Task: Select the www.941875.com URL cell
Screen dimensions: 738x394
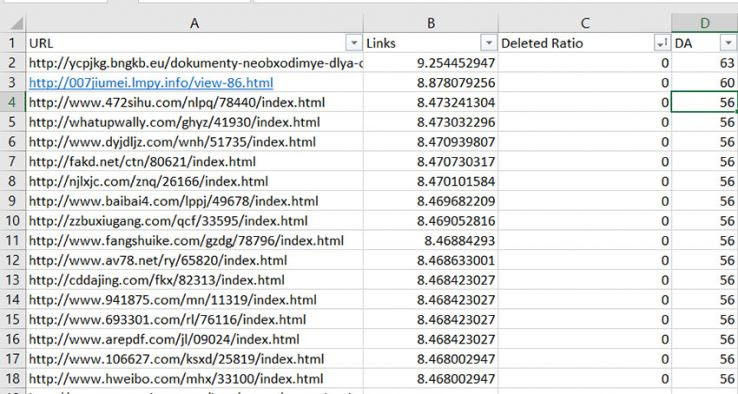Action: click(194, 300)
